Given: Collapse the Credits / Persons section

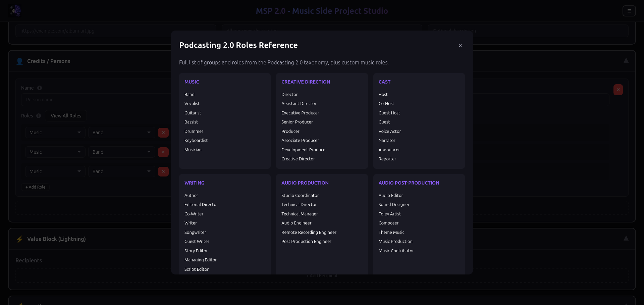Looking at the screenshot, I should (x=626, y=61).
